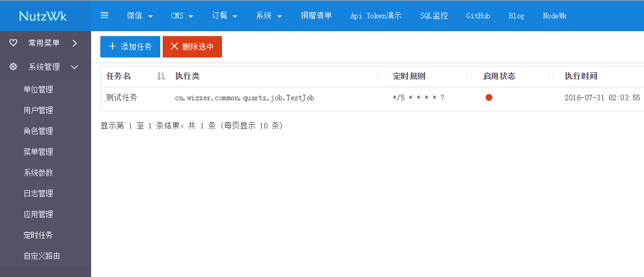Image resolution: width=644 pixels, height=277 pixels.
Task: Open the Blog link in navbar
Action: pos(516,16)
